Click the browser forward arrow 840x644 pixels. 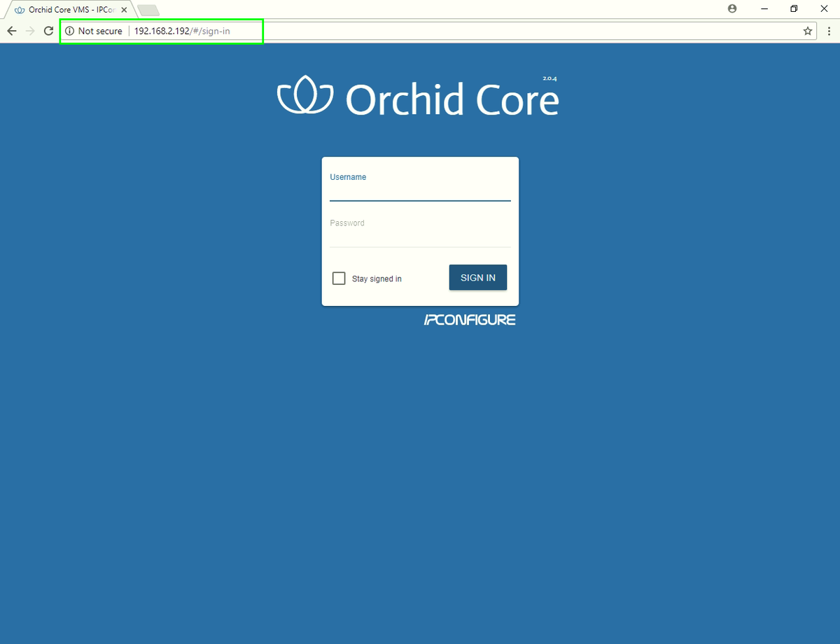click(29, 31)
